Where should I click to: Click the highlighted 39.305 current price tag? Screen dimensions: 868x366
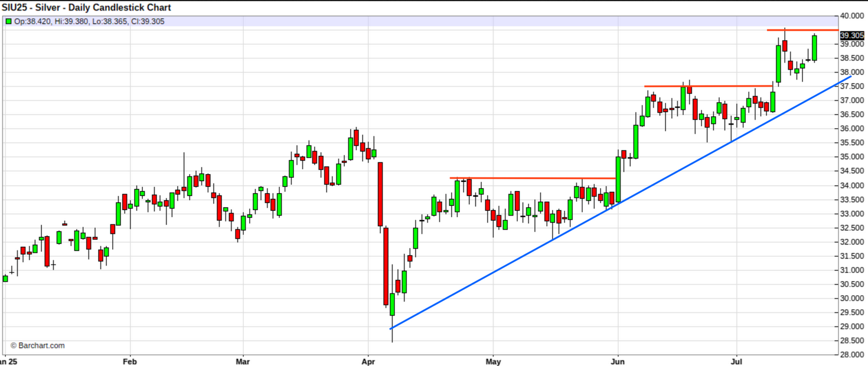point(851,35)
